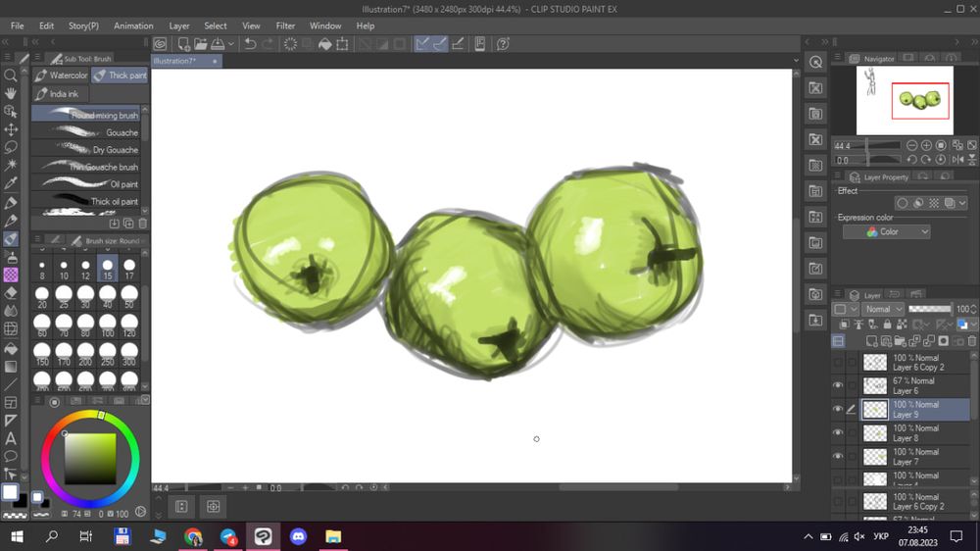The image size is (980, 551).
Task: Open layer blending mode Normal dropdown
Action: pos(883,309)
